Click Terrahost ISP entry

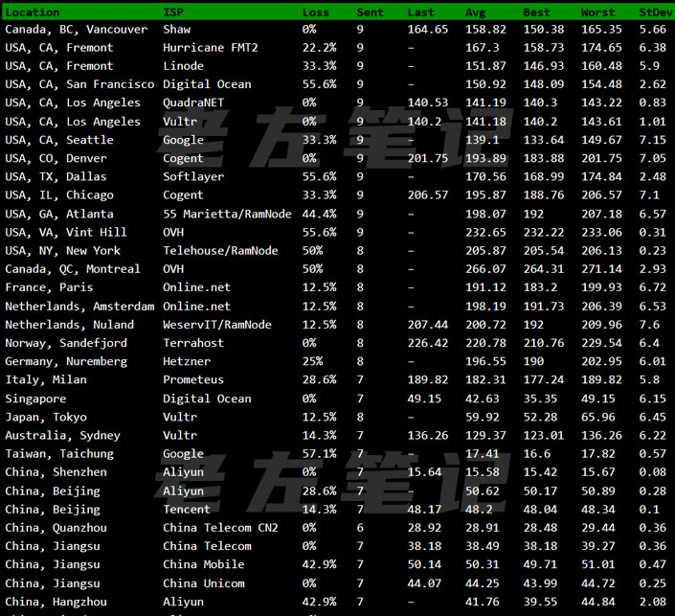pos(193,343)
